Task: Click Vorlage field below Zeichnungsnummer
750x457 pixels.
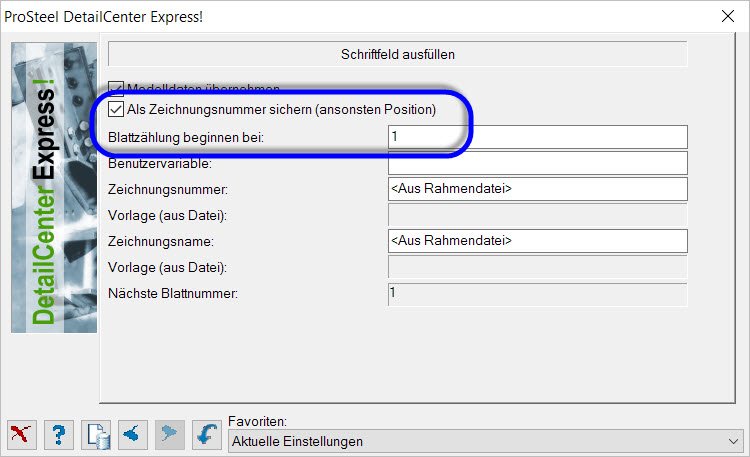Action: click(x=538, y=215)
